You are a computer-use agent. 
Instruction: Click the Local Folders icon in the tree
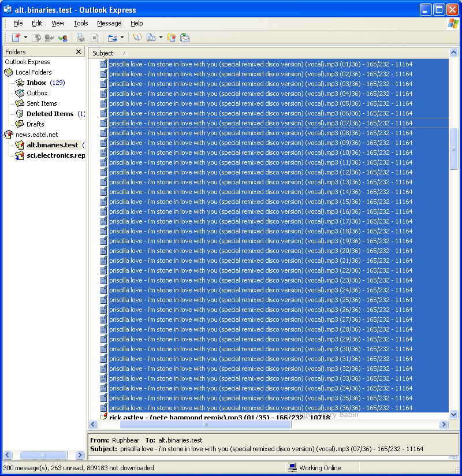[x=9, y=72]
